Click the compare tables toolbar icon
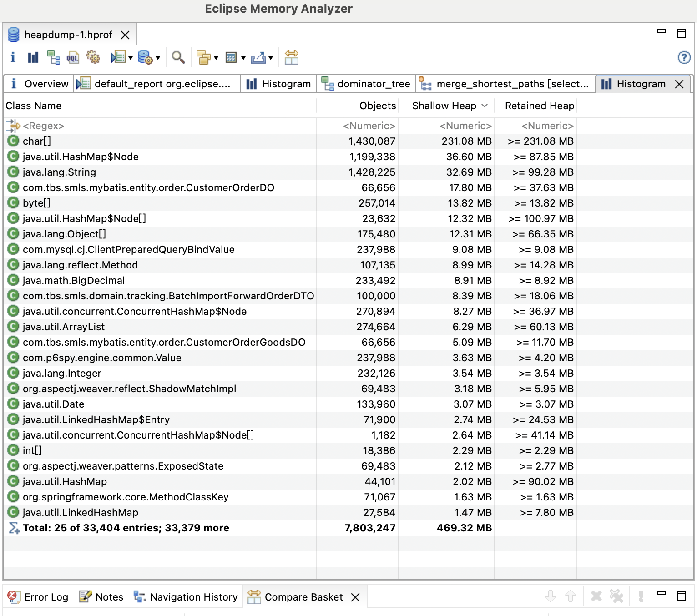 291,57
